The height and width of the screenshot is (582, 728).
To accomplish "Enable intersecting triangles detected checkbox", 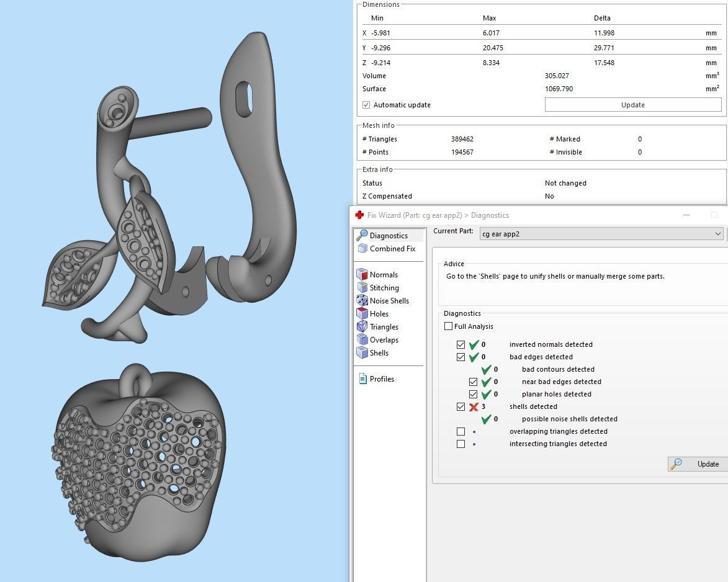I will [461, 444].
